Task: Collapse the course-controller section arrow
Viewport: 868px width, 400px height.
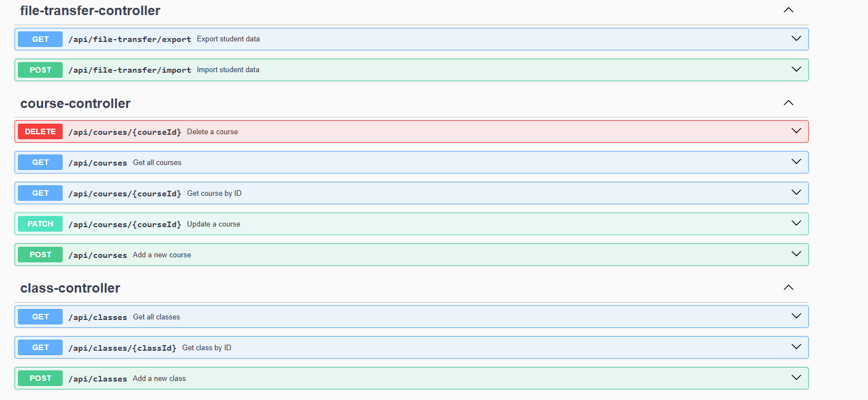Action: click(x=789, y=103)
